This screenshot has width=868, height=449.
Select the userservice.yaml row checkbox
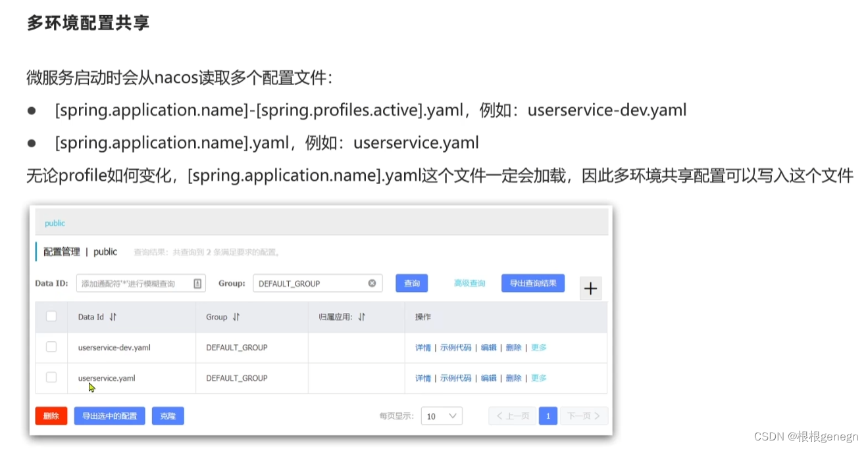(x=51, y=377)
